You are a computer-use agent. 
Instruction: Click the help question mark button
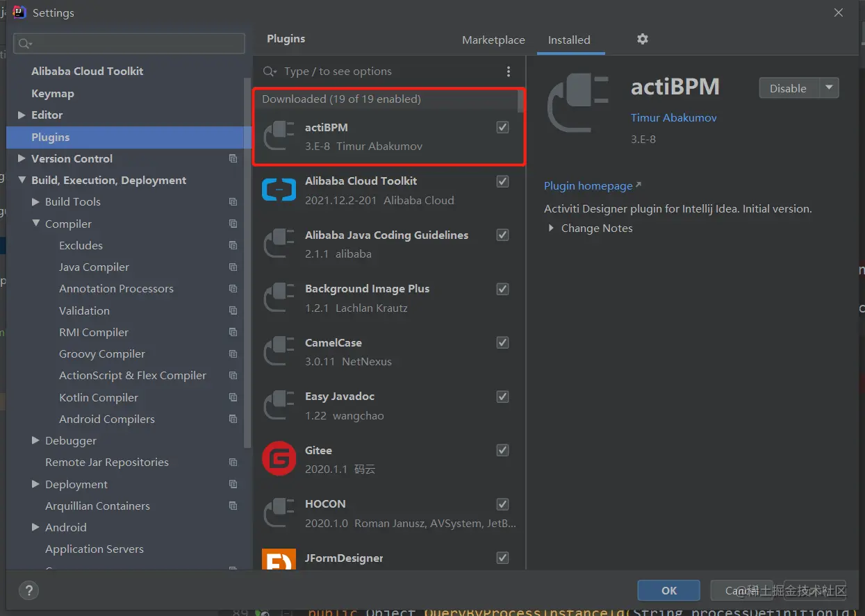(x=28, y=590)
